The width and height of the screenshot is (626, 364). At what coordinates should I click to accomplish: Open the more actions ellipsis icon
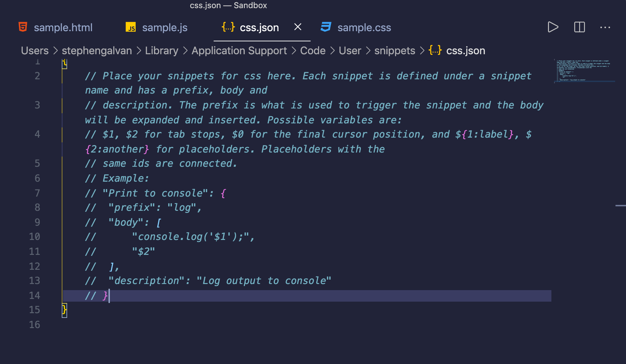point(605,27)
